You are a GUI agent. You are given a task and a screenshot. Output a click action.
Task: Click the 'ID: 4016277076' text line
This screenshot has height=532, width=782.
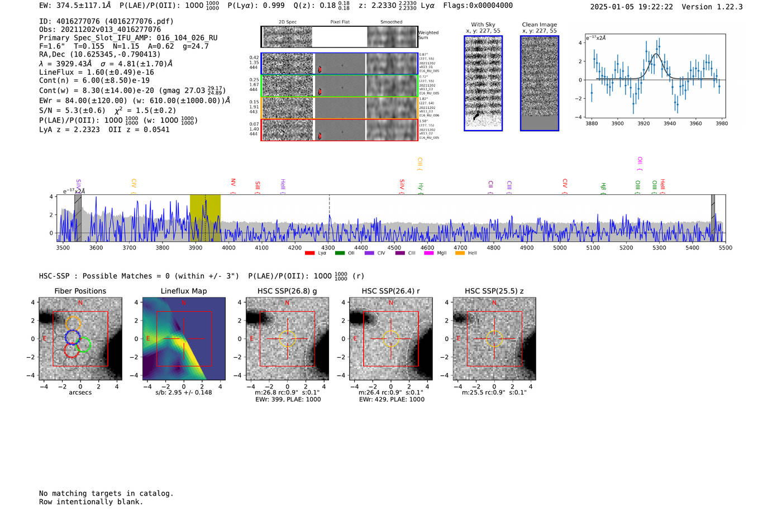106,21
